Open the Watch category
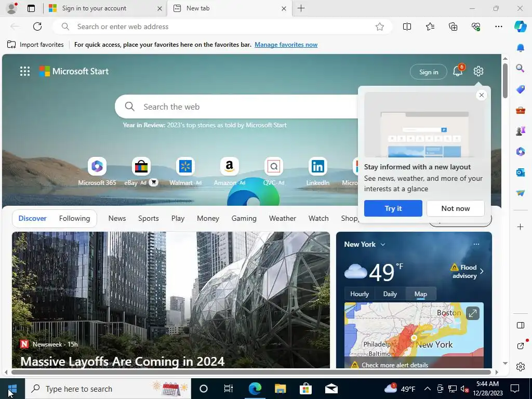This screenshot has height=399, width=532. point(318,219)
